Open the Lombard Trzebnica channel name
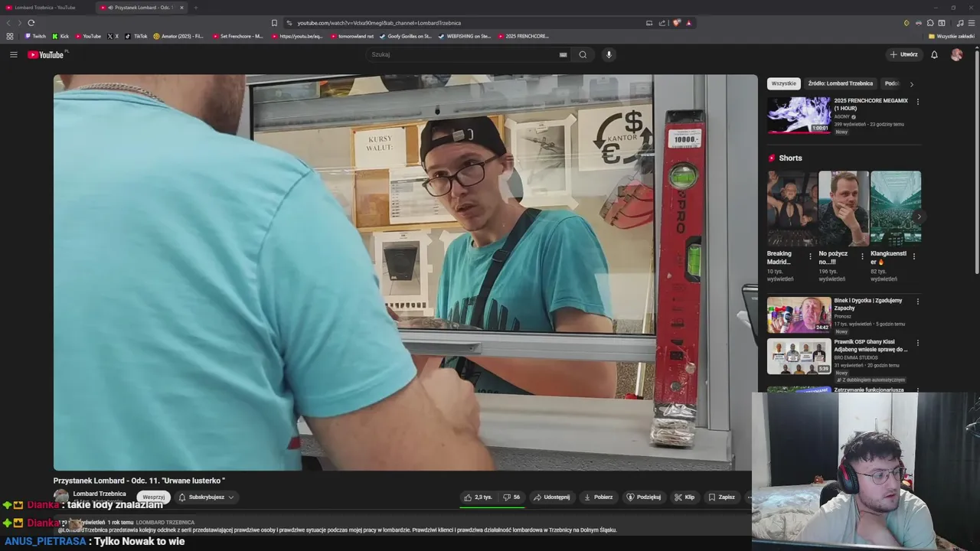 point(100,494)
